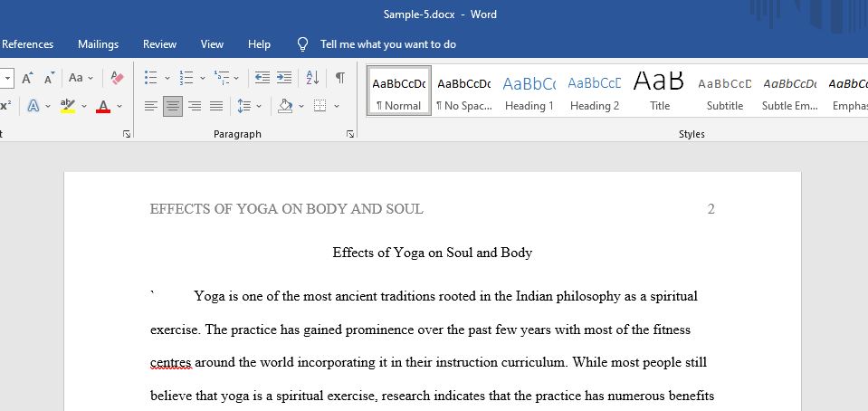This screenshot has width=868, height=411.
Task: Expand Change Case dropdown arrow
Action: pos(91,78)
